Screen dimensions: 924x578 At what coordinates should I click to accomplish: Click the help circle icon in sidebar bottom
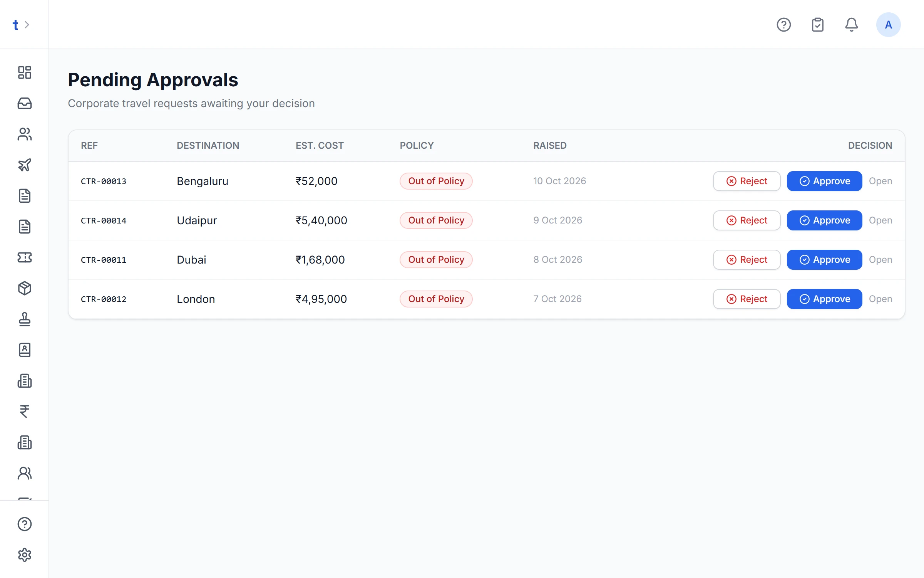(24, 524)
